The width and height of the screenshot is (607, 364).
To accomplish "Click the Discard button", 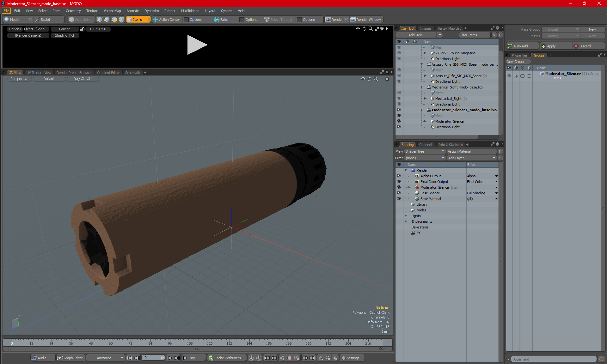I will (x=589, y=46).
